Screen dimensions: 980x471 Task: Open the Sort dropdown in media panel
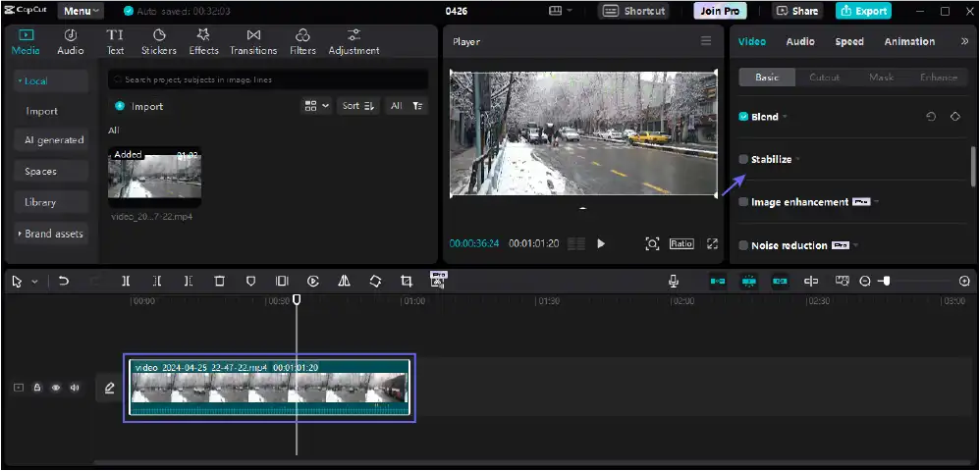[357, 106]
